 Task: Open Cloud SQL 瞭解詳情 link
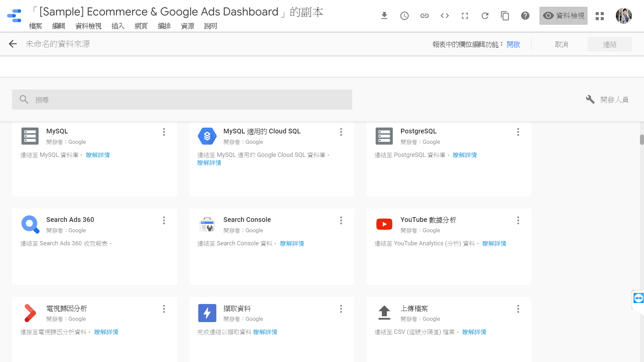(x=209, y=163)
